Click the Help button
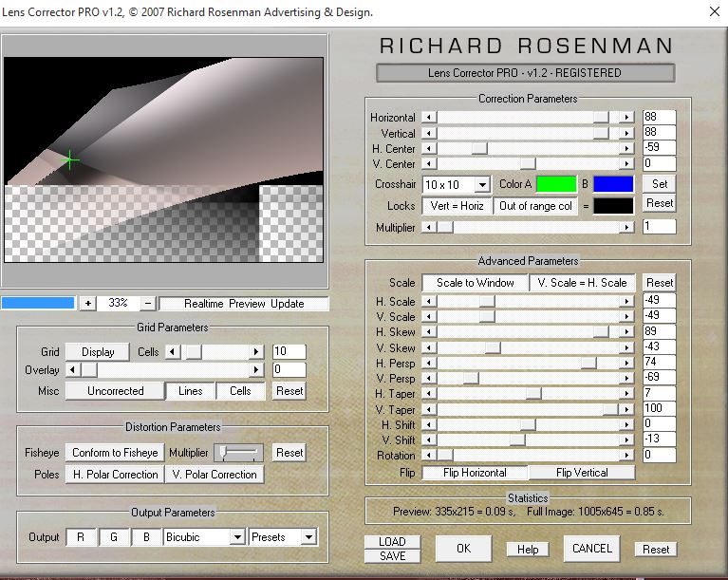Screen dimensions: 728x580 [x=528, y=550]
